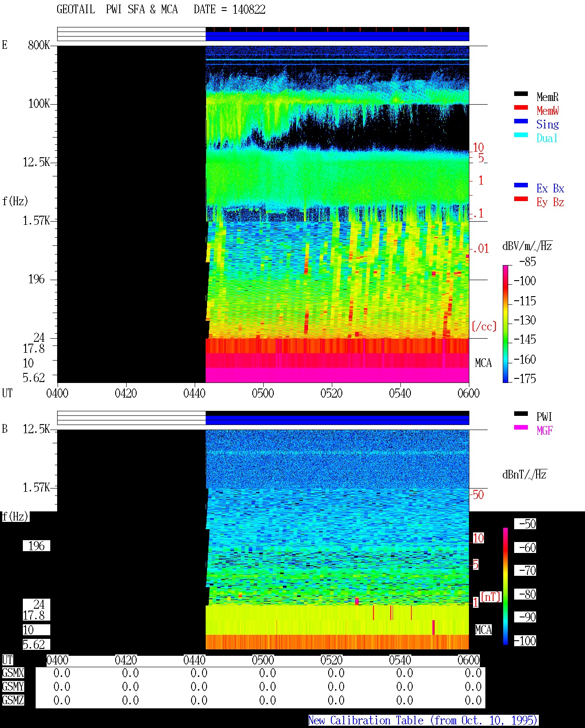The image size is (585, 728).
Task: Click the 100K frequency axis label
Action: tap(39, 103)
